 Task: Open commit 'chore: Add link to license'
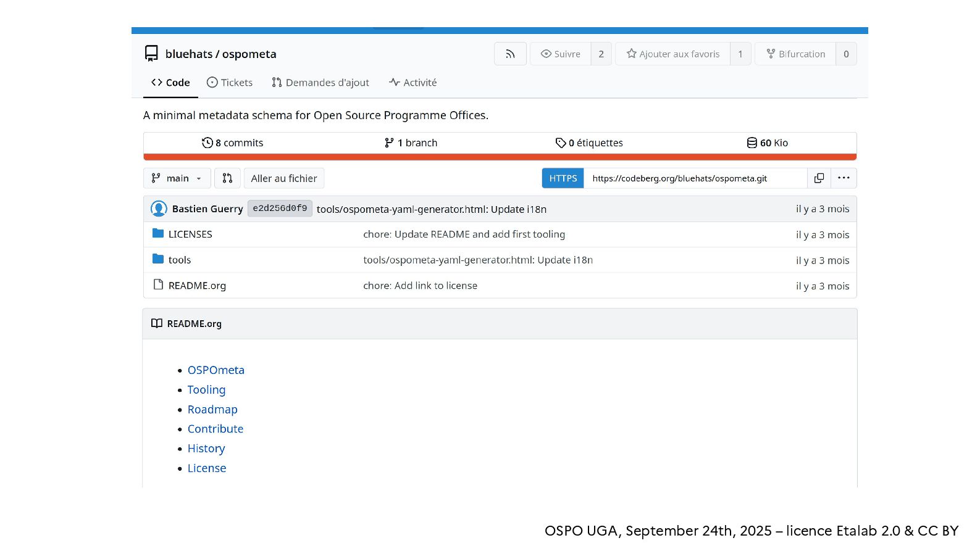(421, 286)
